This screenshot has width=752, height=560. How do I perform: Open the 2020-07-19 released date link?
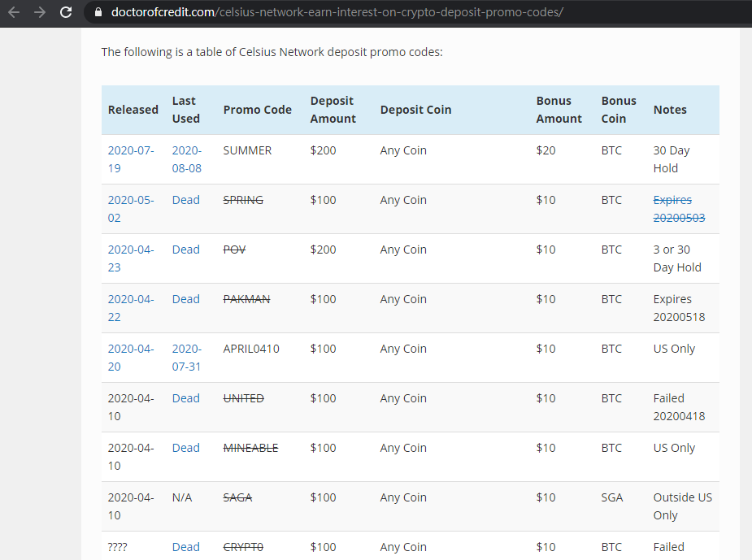pyautogui.click(x=131, y=159)
